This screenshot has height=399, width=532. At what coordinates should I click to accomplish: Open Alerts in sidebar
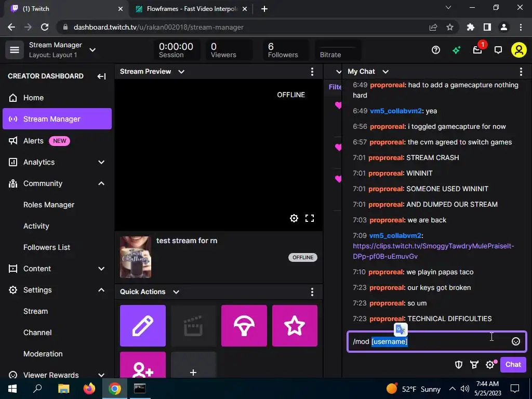[57, 141]
